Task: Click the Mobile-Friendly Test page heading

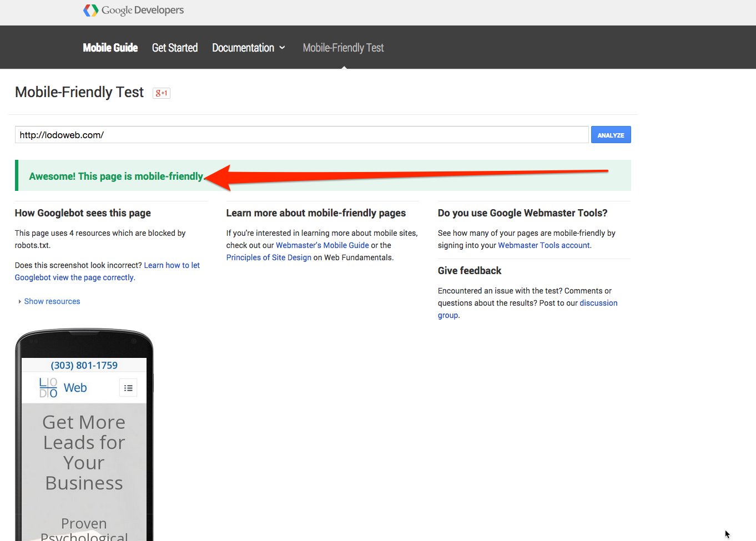Action: point(79,92)
